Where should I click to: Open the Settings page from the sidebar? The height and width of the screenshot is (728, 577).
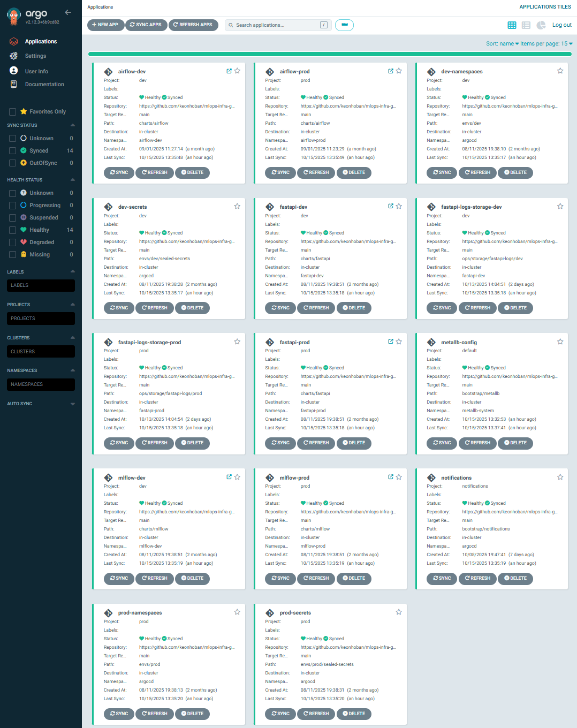pos(35,56)
